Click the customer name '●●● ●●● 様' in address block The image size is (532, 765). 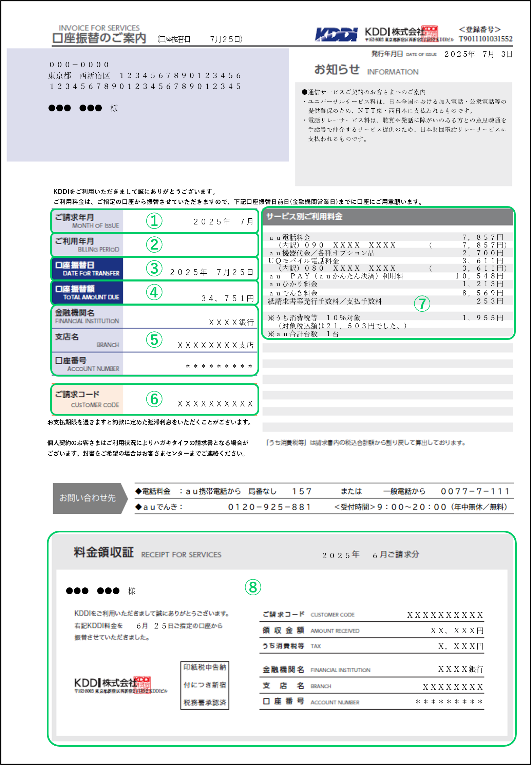click(x=83, y=108)
